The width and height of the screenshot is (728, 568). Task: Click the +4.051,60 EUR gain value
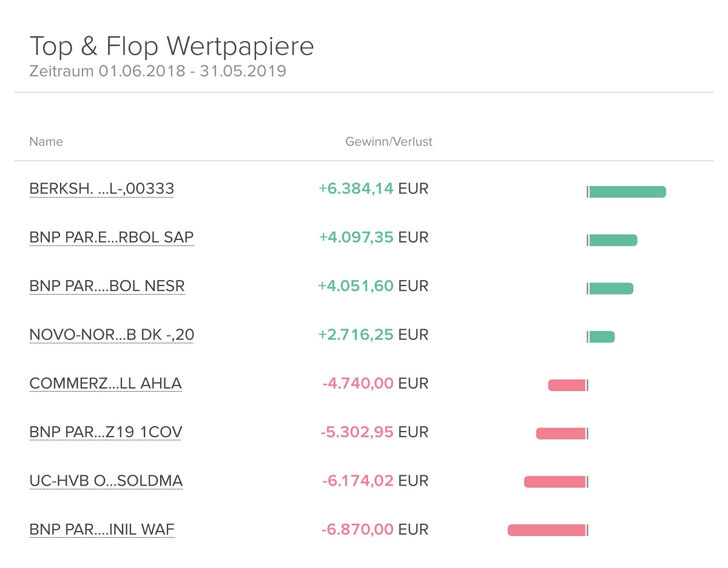click(373, 286)
